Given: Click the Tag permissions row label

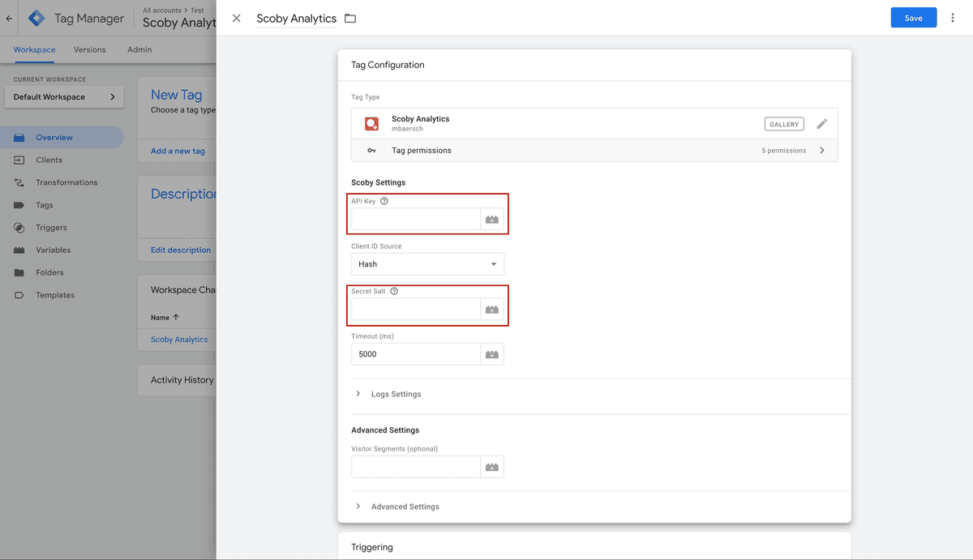Looking at the screenshot, I should pos(422,151).
